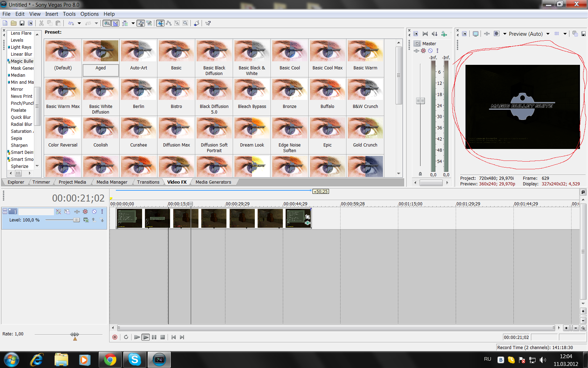Open the Options menu
588x368 pixels.
(90, 14)
